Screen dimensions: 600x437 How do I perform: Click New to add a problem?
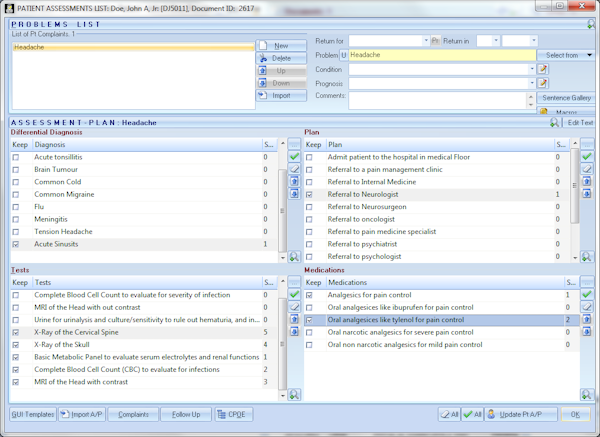coord(281,46)
